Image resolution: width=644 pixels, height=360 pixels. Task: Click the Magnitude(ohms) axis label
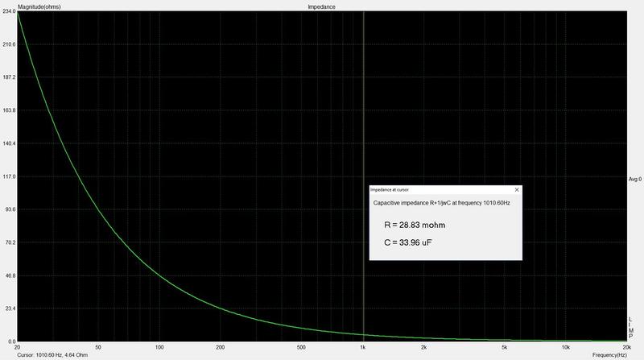[x=39, y=7]
